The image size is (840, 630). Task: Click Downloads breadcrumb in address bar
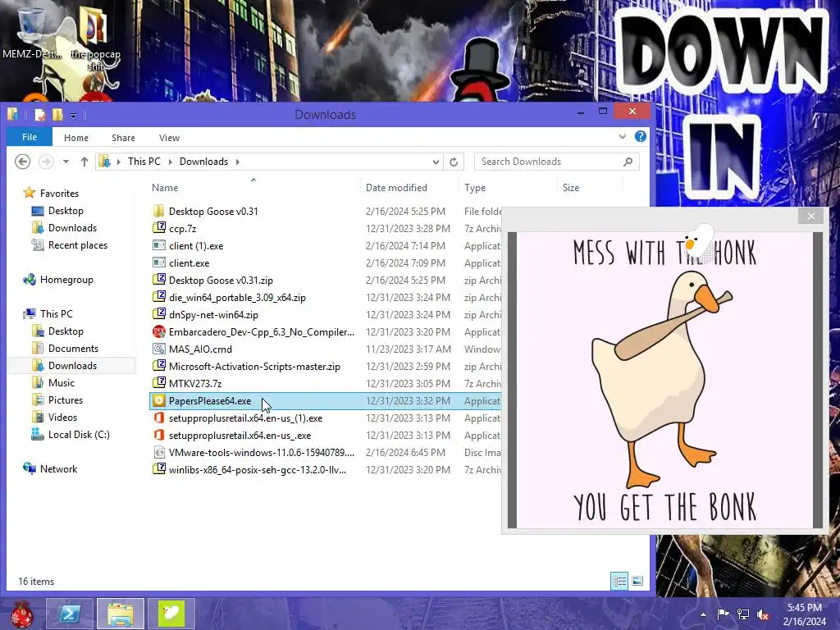pos(203,162)
